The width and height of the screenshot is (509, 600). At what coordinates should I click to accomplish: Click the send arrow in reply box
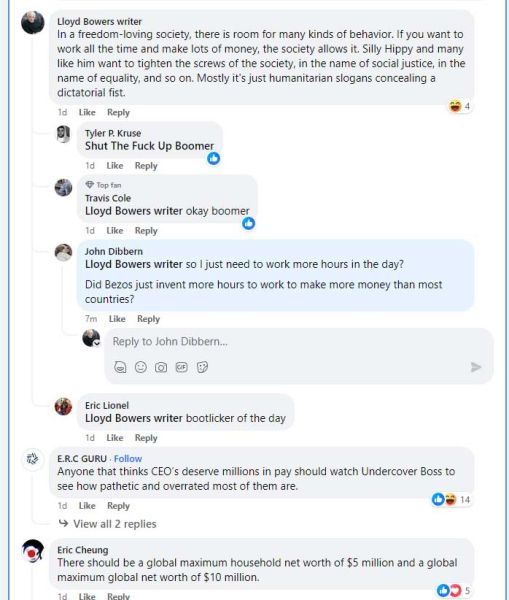[x=476, y=367]
